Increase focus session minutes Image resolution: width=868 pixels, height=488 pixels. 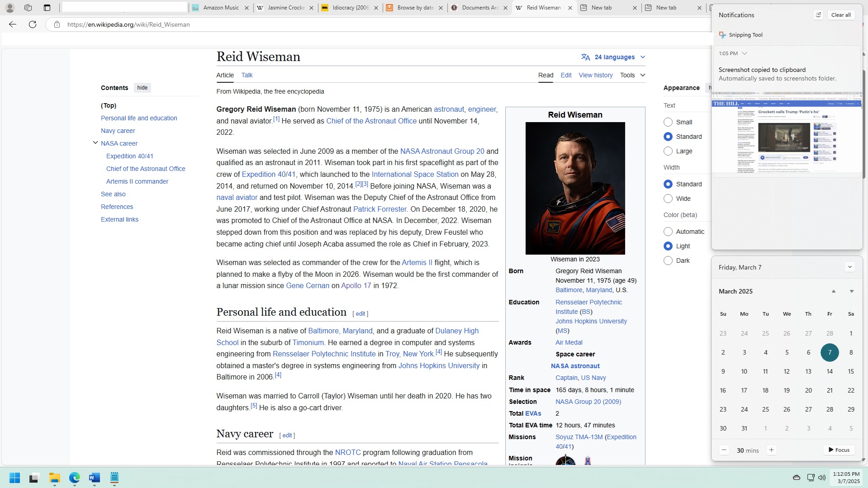771,450
